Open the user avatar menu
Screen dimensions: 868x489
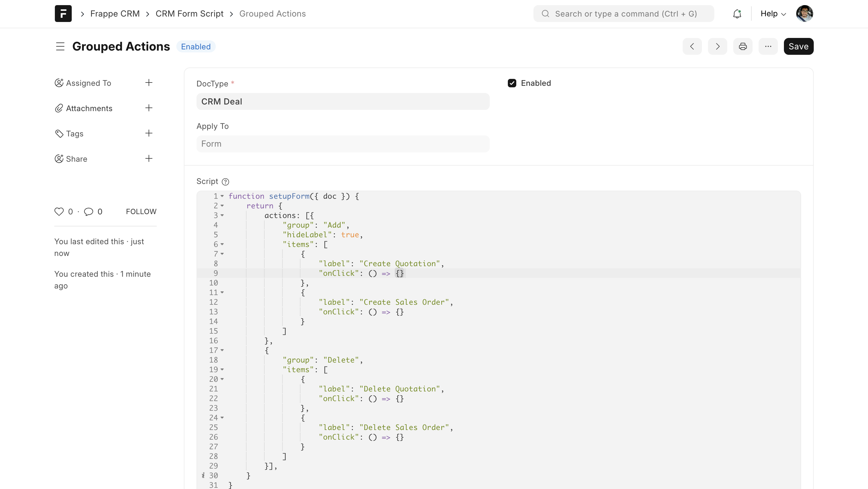pos(804,14)
